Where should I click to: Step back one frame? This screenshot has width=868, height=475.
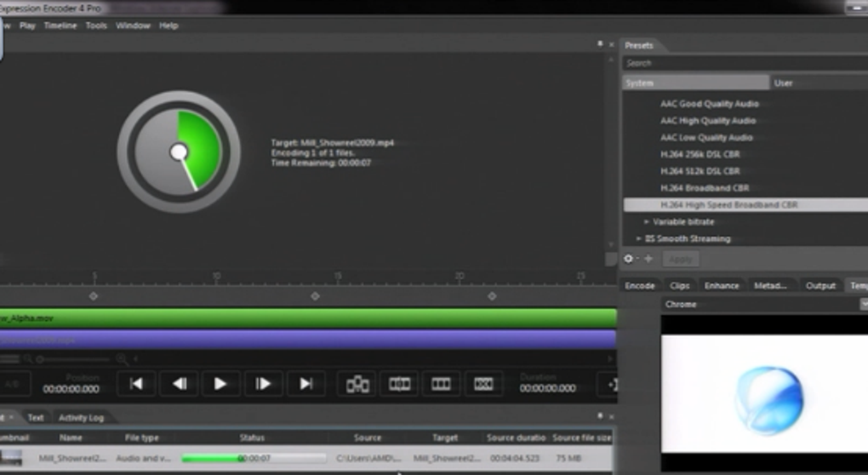point(179,384)
